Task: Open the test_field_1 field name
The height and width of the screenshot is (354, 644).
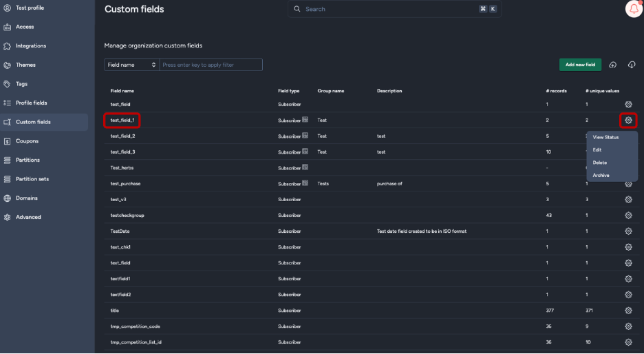Action: coord(124,120)
